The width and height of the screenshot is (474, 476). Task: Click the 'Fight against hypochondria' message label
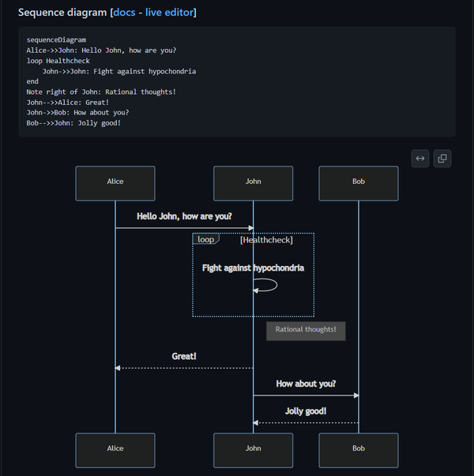(253, 268)
